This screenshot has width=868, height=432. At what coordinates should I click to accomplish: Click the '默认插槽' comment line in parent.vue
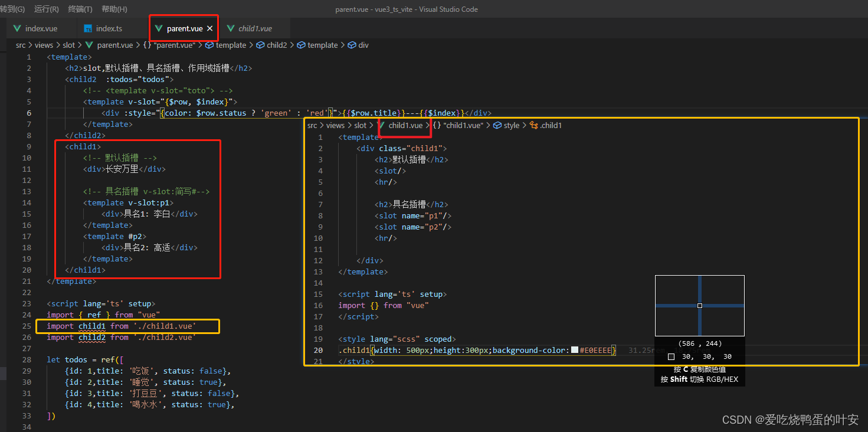[x=120, y=158]
